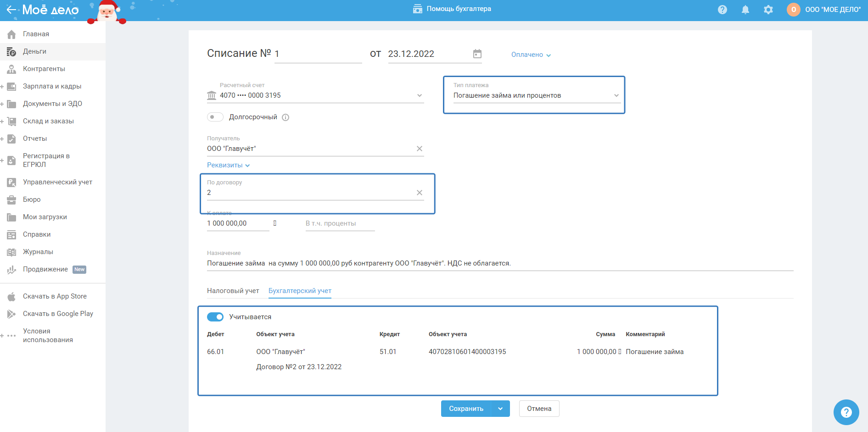Expand the Расчетный счет account dropdown
Viewport: 868px width, 432px height.
(x=419, y=95)
